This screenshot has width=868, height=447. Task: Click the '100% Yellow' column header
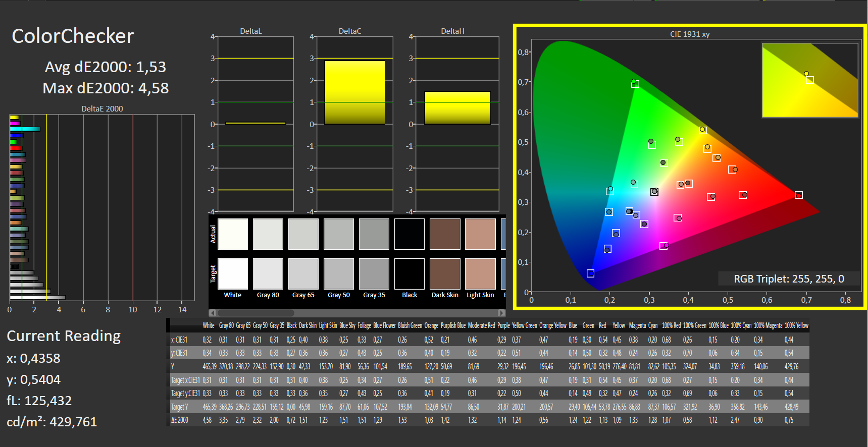coord(796,325)
